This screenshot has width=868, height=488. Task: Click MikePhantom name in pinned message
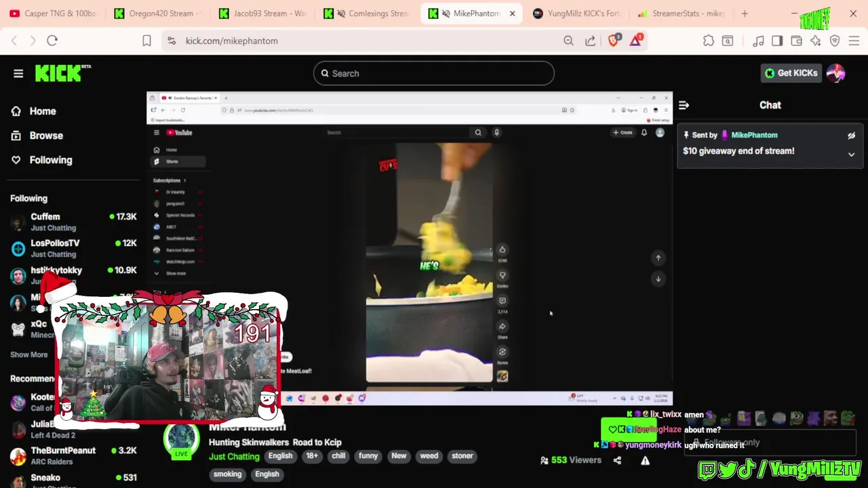tap(754, 136)
